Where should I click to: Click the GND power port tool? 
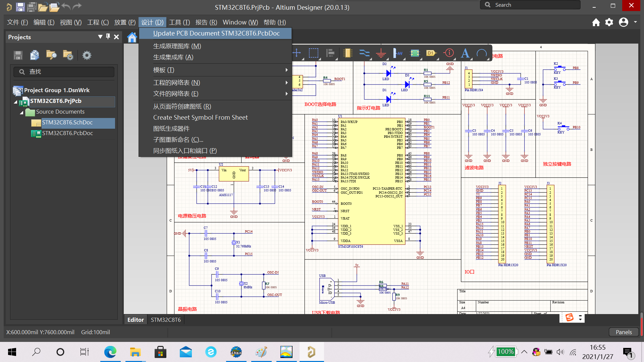pyautogui.click(x=381, y=53)
